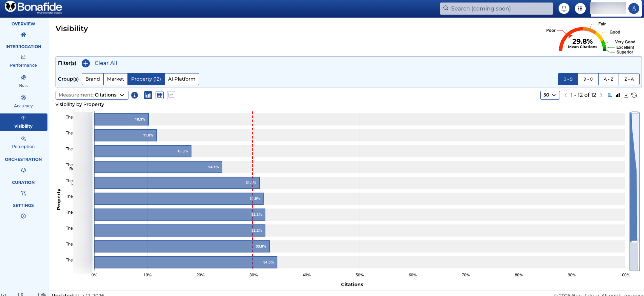
Task: Switch to vertical bar orientation
Action: tap(618, 95)
